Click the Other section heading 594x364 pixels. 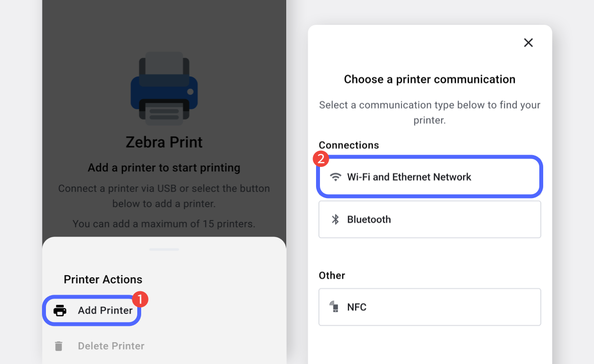[332, 275]
